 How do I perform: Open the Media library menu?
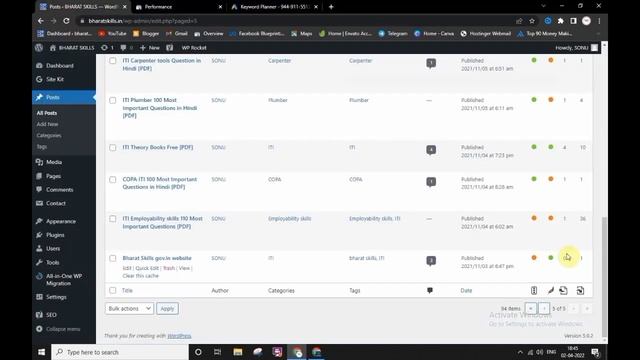coord(54,162)
